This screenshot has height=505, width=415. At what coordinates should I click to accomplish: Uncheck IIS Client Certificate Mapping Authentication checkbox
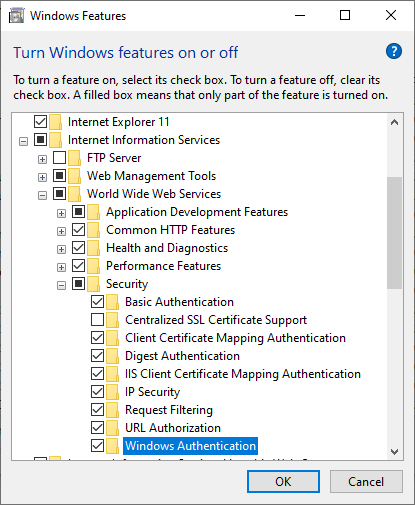point(97,373)
